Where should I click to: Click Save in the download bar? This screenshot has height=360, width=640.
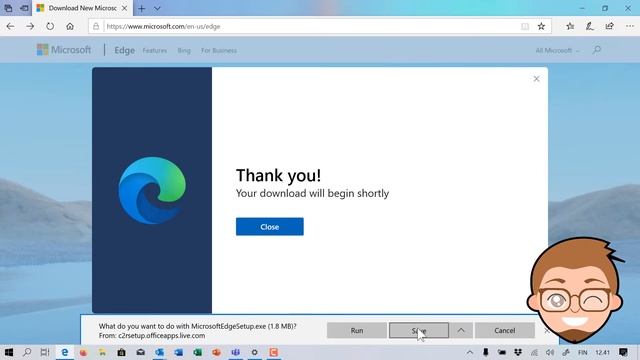(419, 330)
